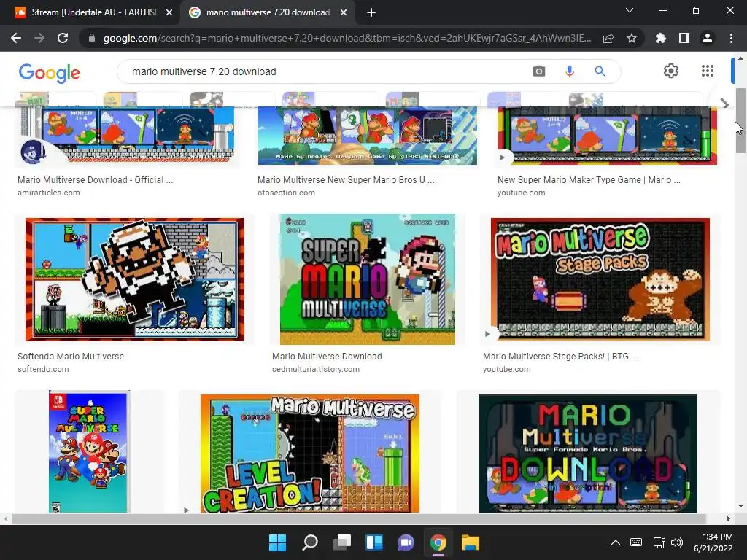Close the mario multiverse search tab
Screen dimensions: 747x560
[344, 13]
